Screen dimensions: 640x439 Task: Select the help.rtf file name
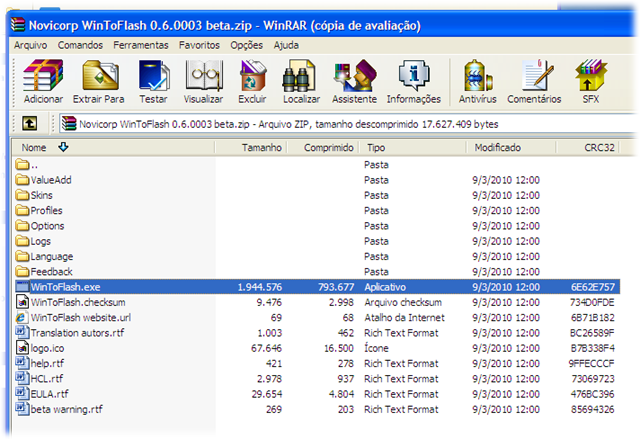pyautogui.click(x=47, y=364)
